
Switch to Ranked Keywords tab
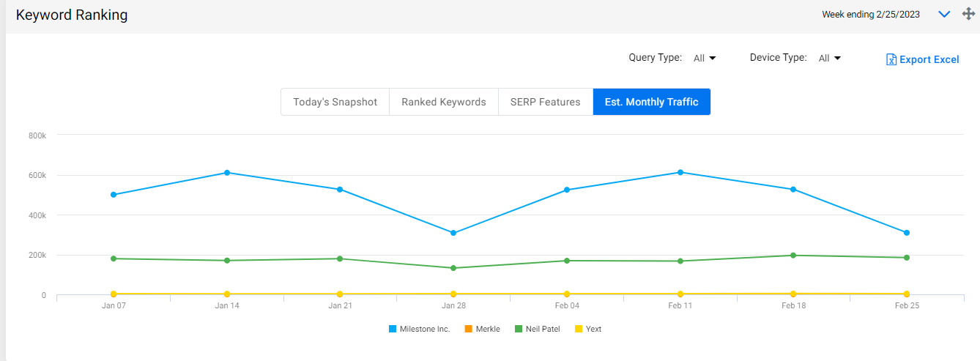444,102
